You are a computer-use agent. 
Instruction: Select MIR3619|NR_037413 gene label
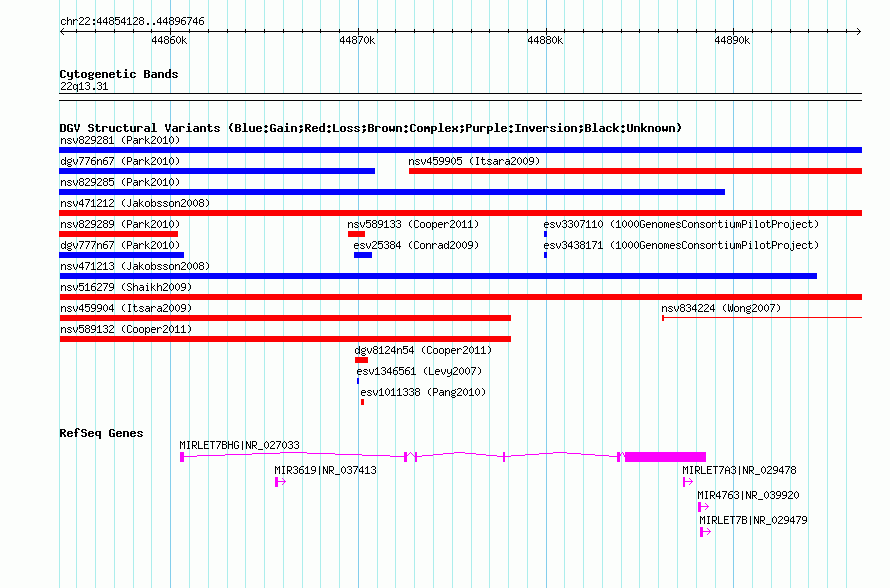click(x=325, y=470)
